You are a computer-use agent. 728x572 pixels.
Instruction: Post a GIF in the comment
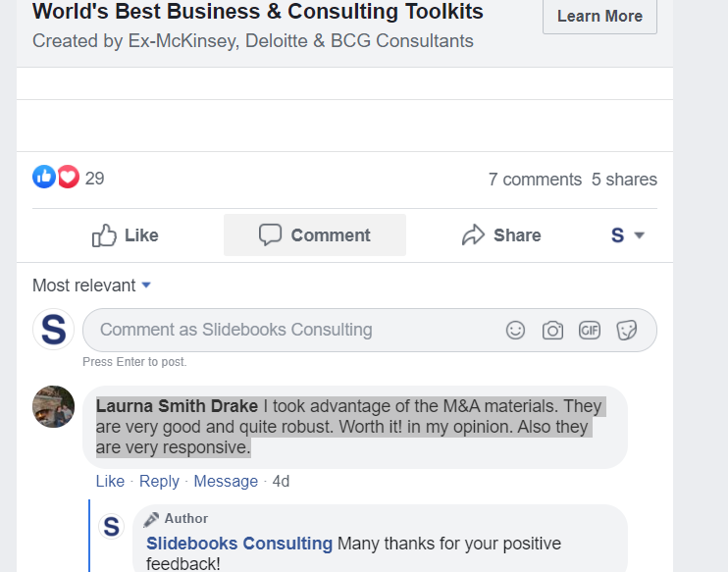(x=589, y=331)
